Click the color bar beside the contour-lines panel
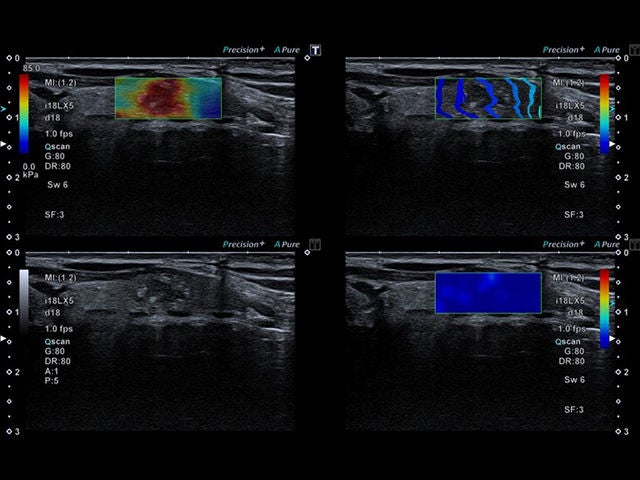Viewport: 640px width, 480px height. [x=604, y=114]
